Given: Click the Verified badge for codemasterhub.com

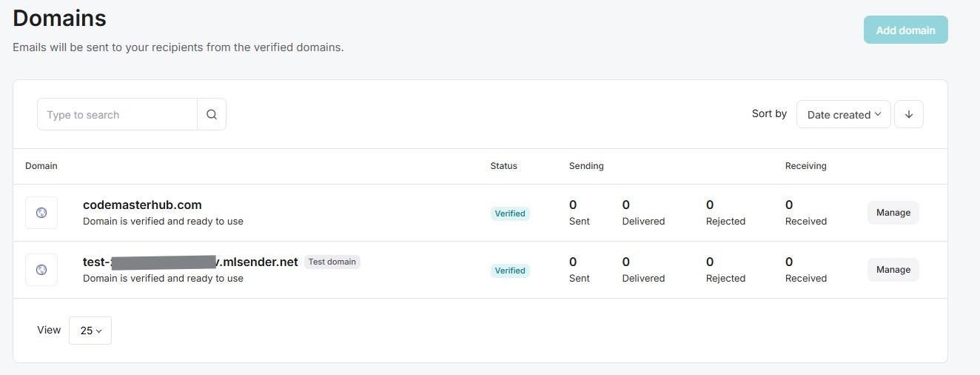Looking at the screenshot, I should [x=510, y=213].
